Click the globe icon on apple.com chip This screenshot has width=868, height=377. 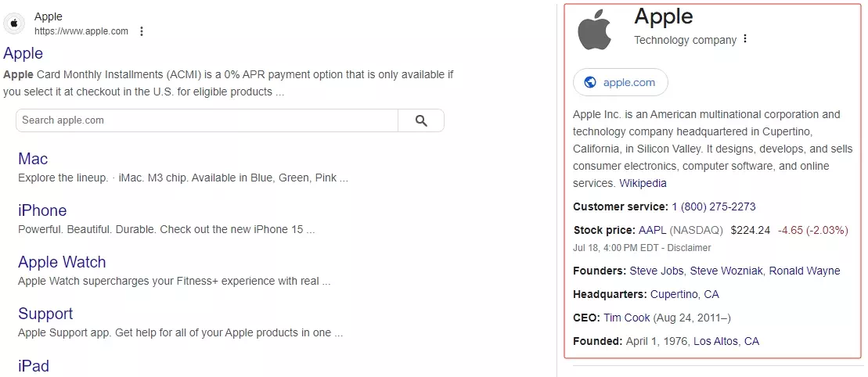[590, 82]
